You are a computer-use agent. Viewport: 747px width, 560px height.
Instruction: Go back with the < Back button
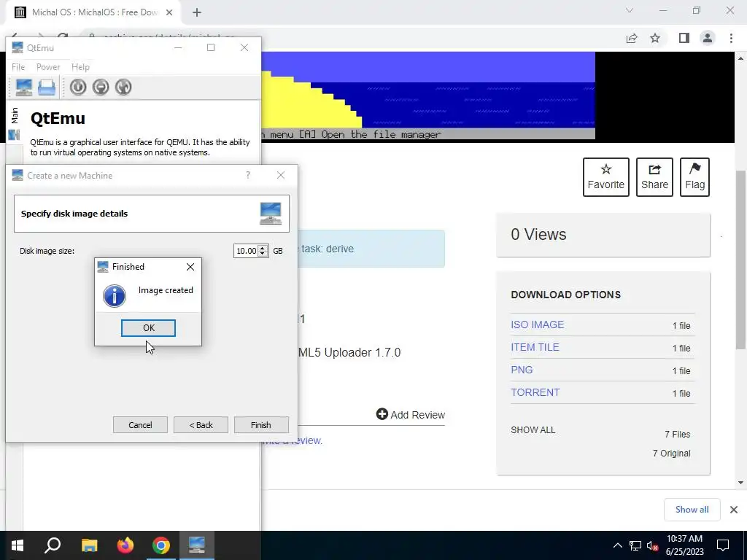[x=201, y=425]
